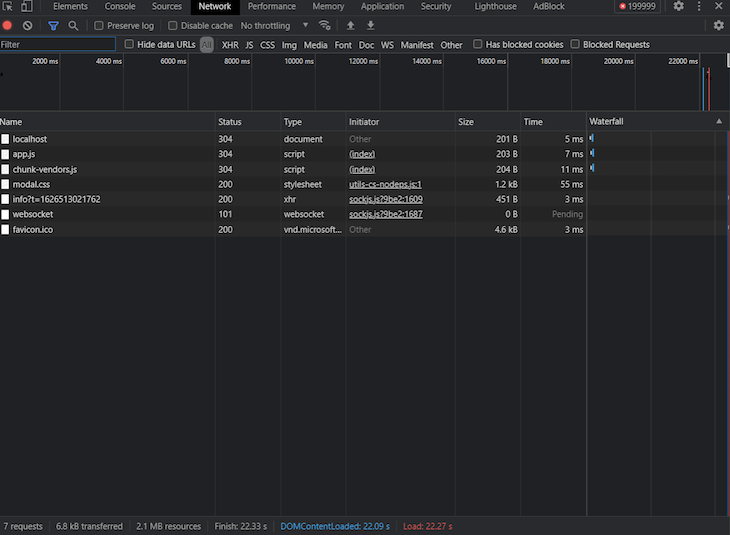This screenshot has height=535, width=730.
Task: Sort by the Initiator column header
Action: pyautogui.click(x=400, y=122)
